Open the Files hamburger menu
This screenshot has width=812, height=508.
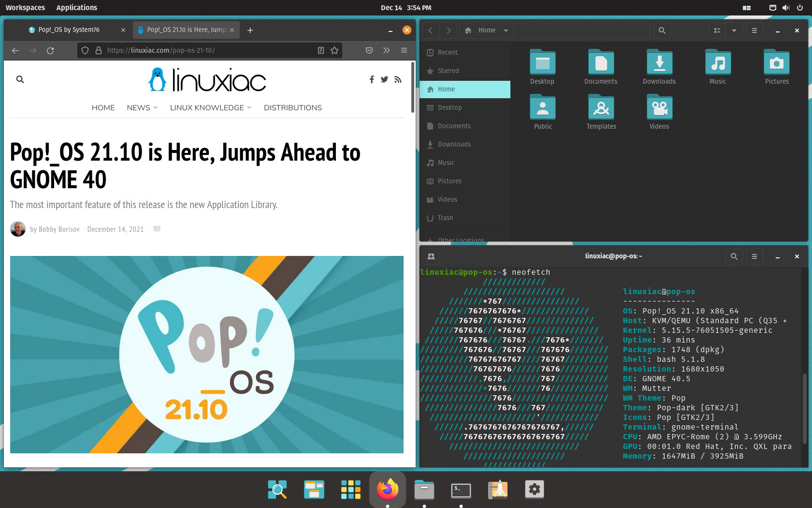754,30
